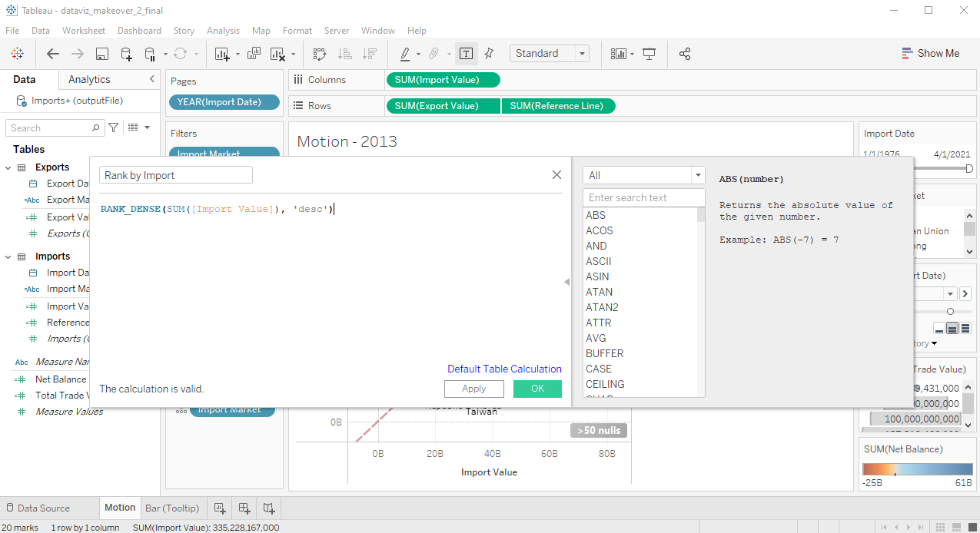Click OK in the calculation editor
The image size is (980, 533).
point(537,389)
